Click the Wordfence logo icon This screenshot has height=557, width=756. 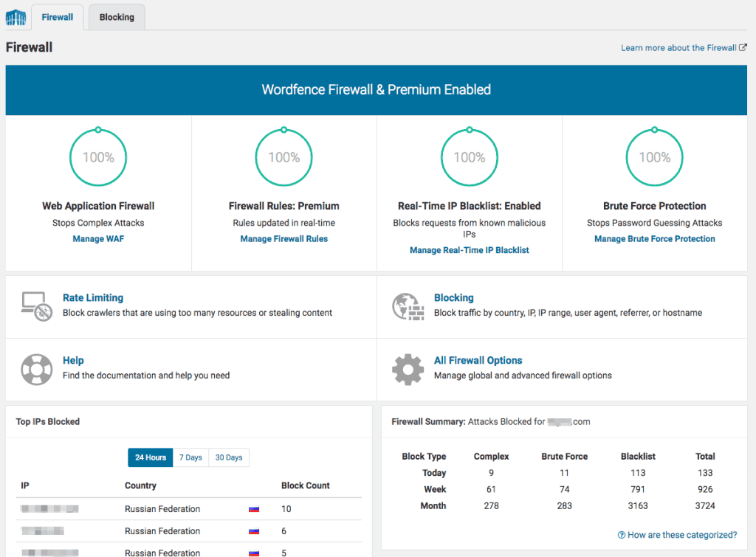pos(16,18)
